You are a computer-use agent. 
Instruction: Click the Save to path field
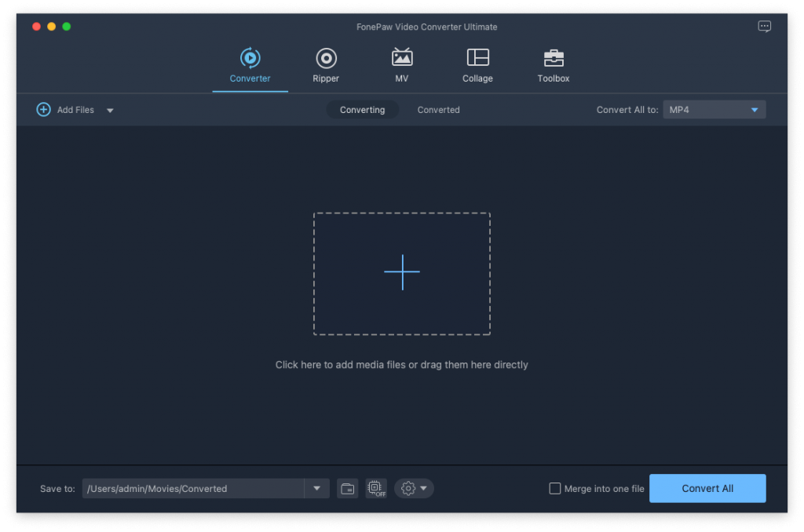pyautogui.click(x=193, y=488)
